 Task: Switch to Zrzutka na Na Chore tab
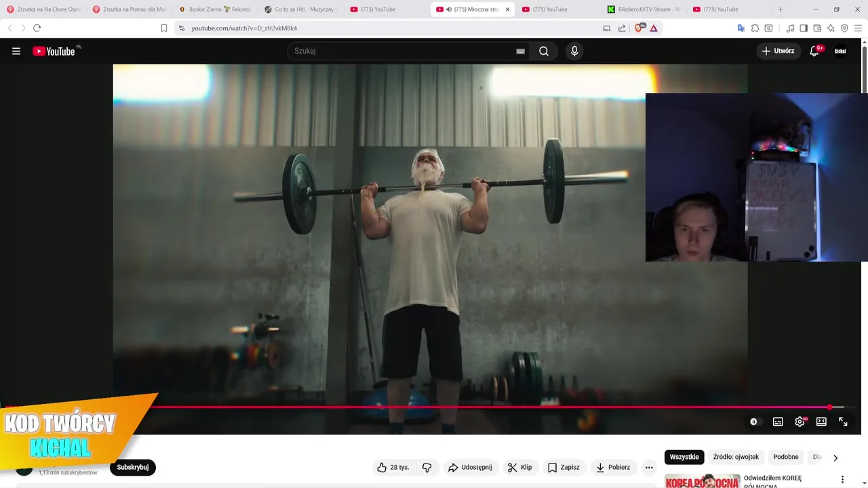[x=43, y=9]
